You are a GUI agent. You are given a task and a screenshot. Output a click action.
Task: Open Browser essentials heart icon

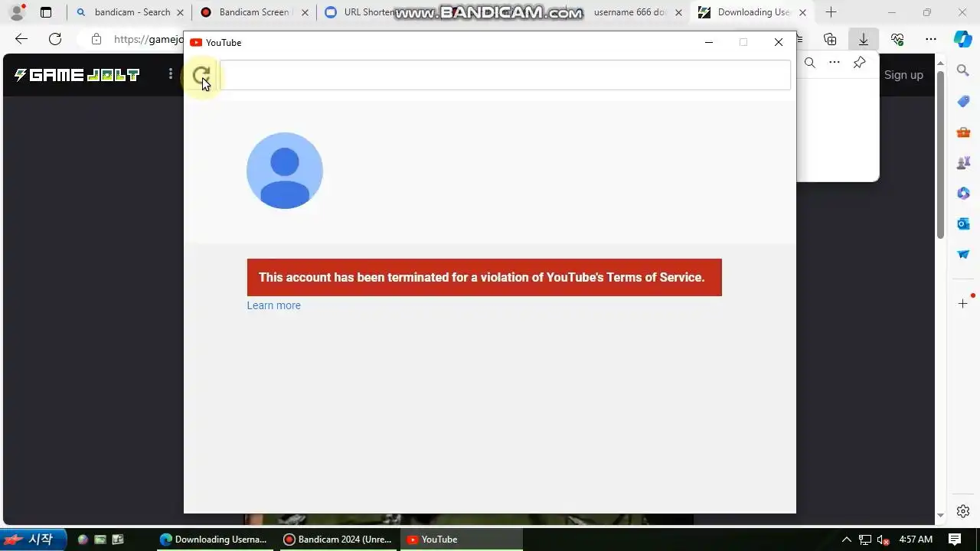897,39
